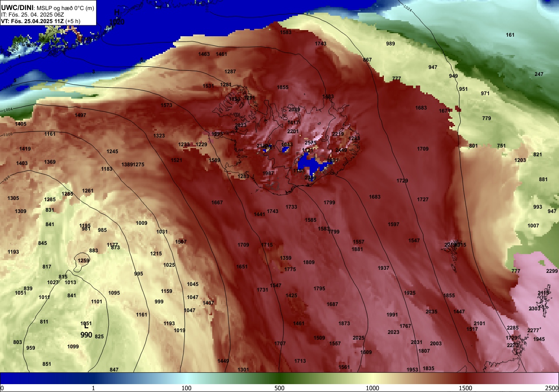The width and height of the screenshot is (559, 392).
Task: Click the height value 1323
Action: 159,136
